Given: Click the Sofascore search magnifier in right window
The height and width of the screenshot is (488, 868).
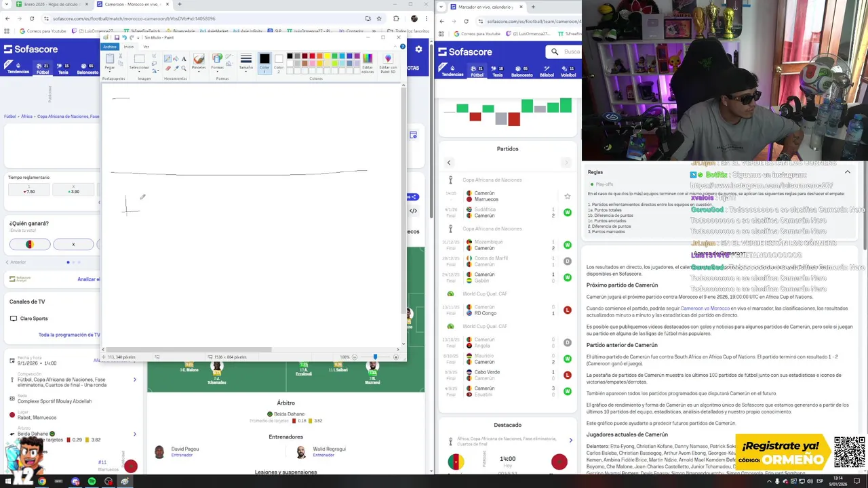Looking at the screenshot, I should (555, 52).
